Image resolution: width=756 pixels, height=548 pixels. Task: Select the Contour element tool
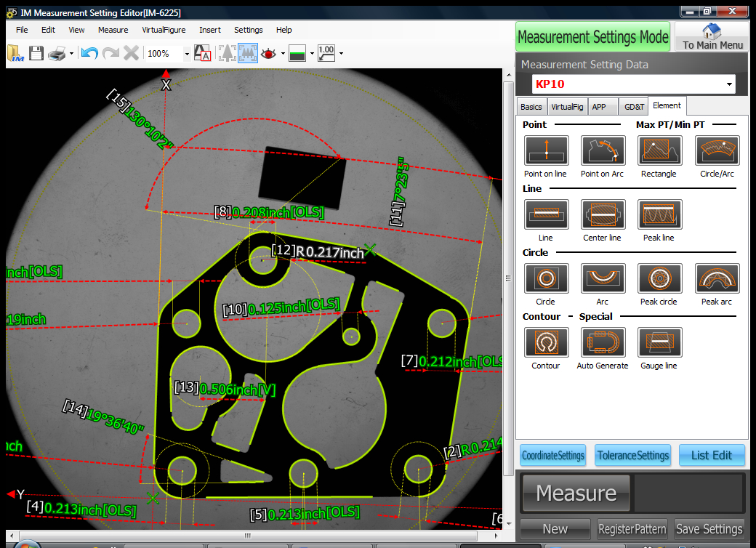(x=546, y=342)
